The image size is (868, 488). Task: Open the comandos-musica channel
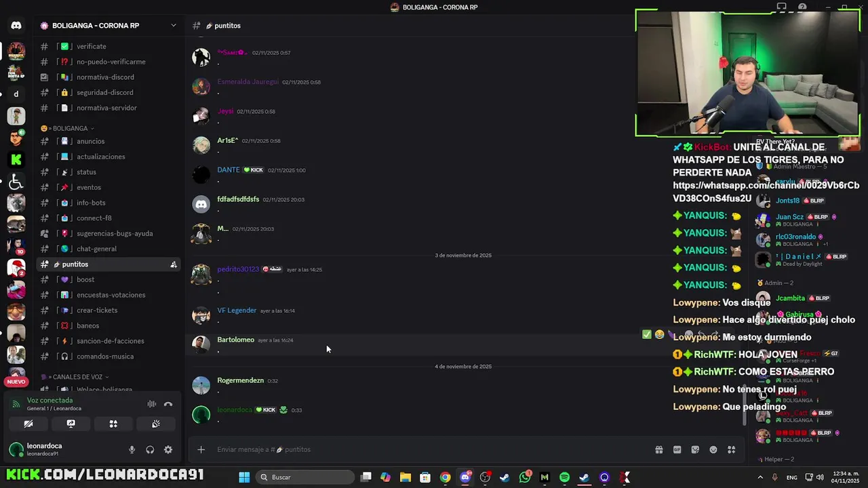108,357
